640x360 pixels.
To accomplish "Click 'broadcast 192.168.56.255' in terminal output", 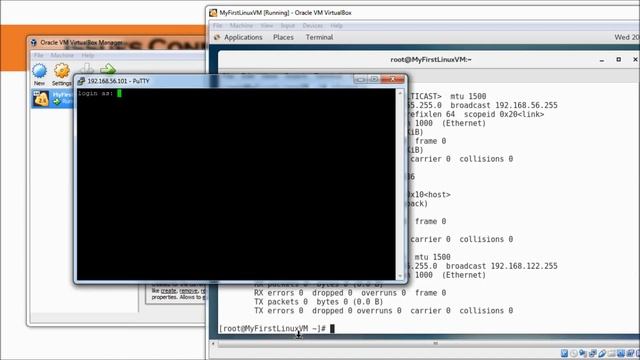I will tap(504, 105).
